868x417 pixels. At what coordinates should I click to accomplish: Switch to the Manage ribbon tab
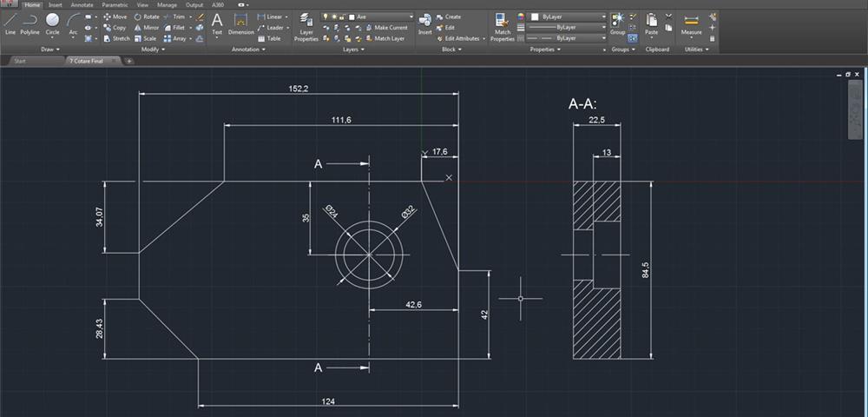pos(168,5)
